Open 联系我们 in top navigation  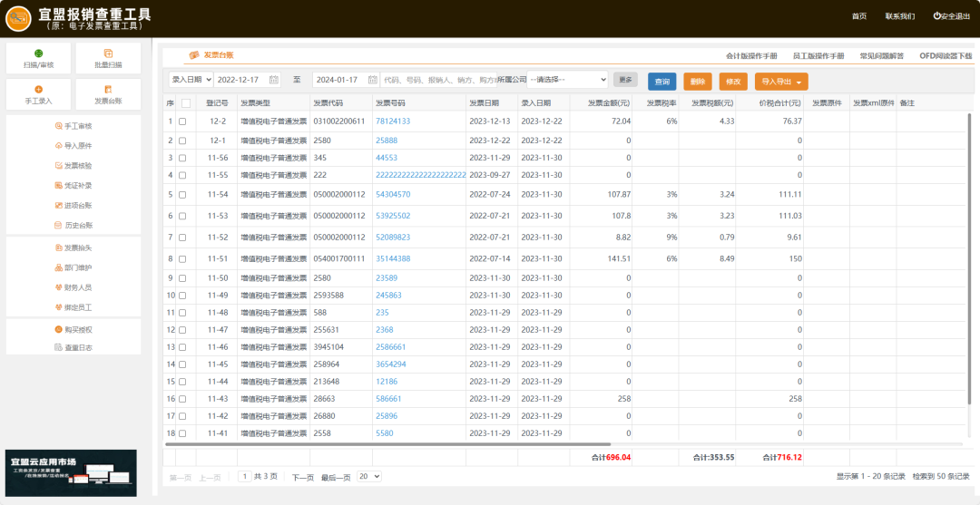900,16
